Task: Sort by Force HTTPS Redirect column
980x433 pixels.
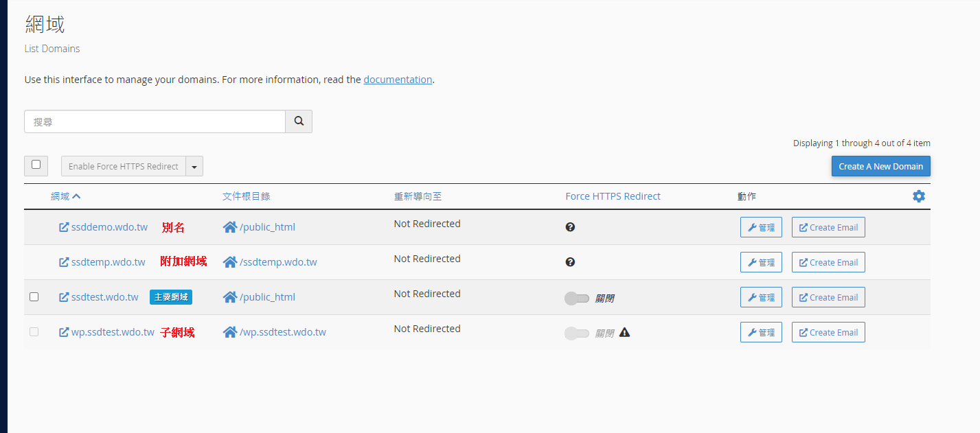Action: click(613, 196)
